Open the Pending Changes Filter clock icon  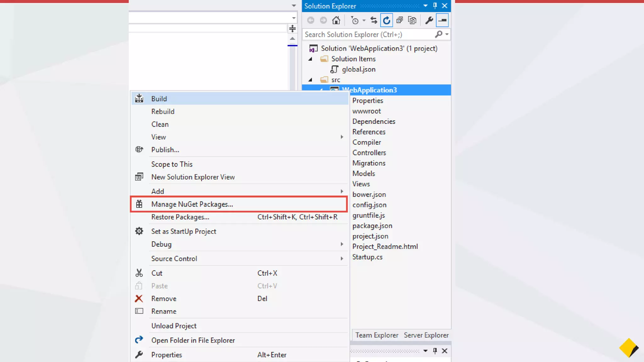click(355, 20)
